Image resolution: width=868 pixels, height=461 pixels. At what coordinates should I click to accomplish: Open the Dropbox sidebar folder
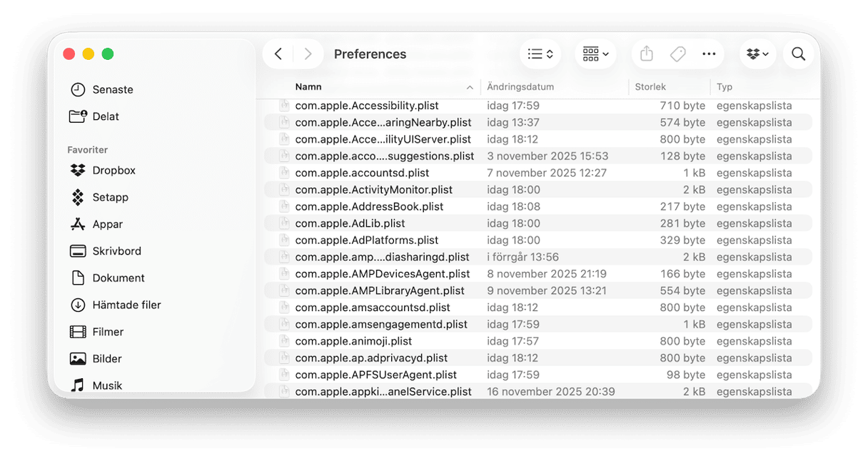click(113, 171)
